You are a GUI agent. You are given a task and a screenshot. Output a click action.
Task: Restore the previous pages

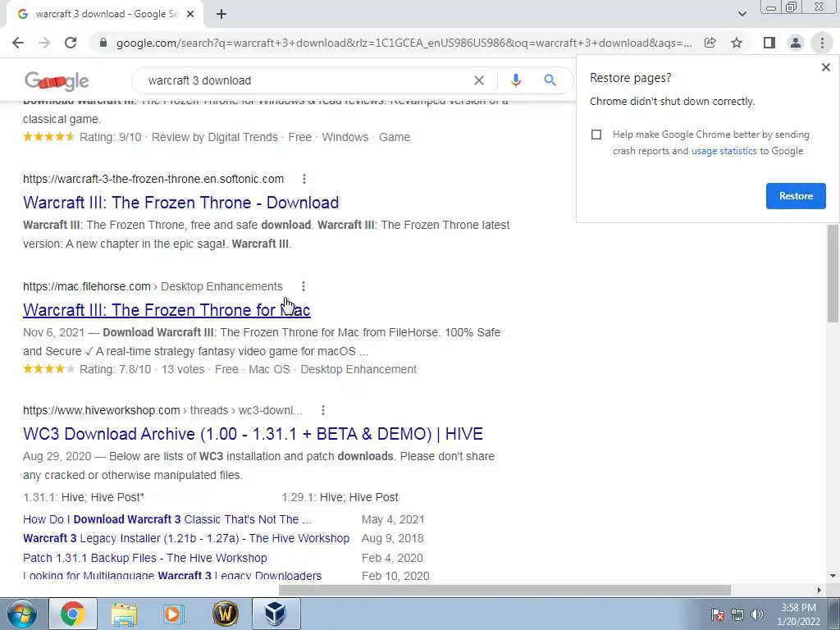(796, 196)
